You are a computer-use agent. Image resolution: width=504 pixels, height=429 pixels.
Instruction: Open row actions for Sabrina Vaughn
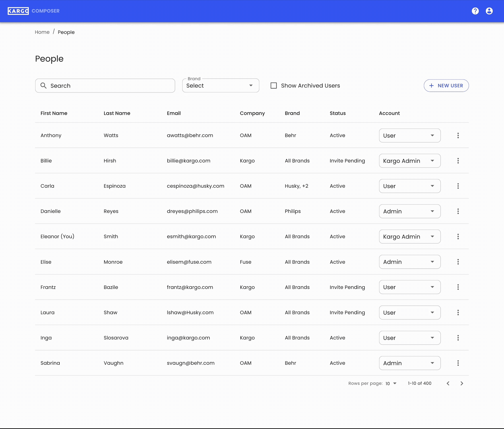pos(458,363)
